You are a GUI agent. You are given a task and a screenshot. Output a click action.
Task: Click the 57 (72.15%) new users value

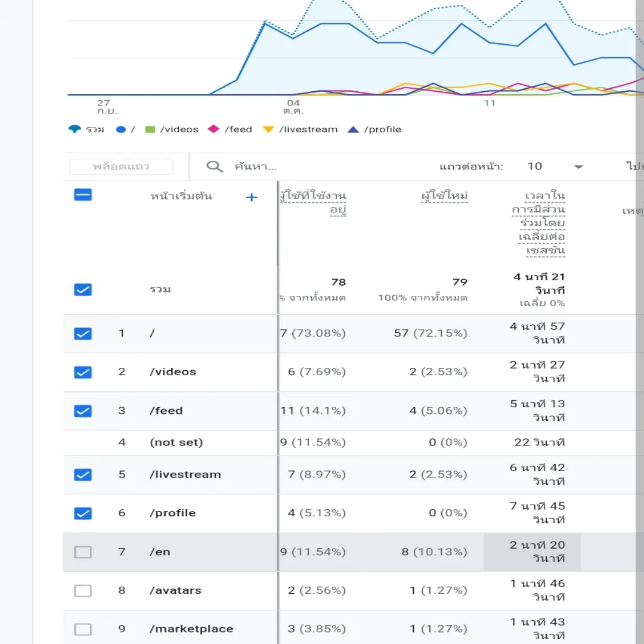pyautogui.click(x=431, y=333)
